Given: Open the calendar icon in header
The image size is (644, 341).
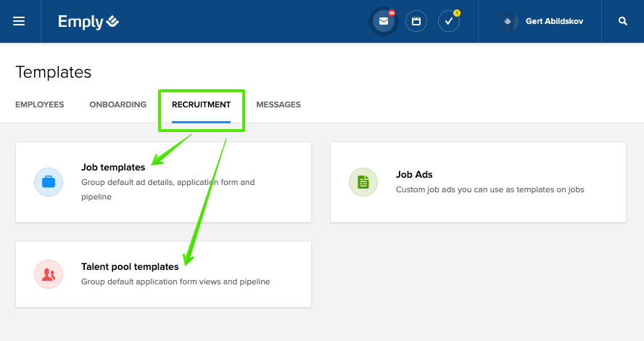Looking at the screenshot, I should point(416,21).
